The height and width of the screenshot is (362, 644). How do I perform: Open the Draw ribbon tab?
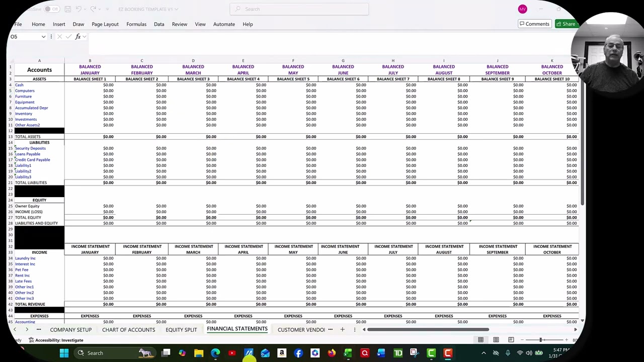pos(78,24)
